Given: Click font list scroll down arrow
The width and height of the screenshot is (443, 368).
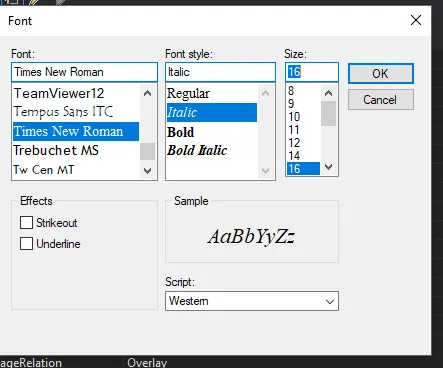Looking at the screenshot, I should click(148, 171).
